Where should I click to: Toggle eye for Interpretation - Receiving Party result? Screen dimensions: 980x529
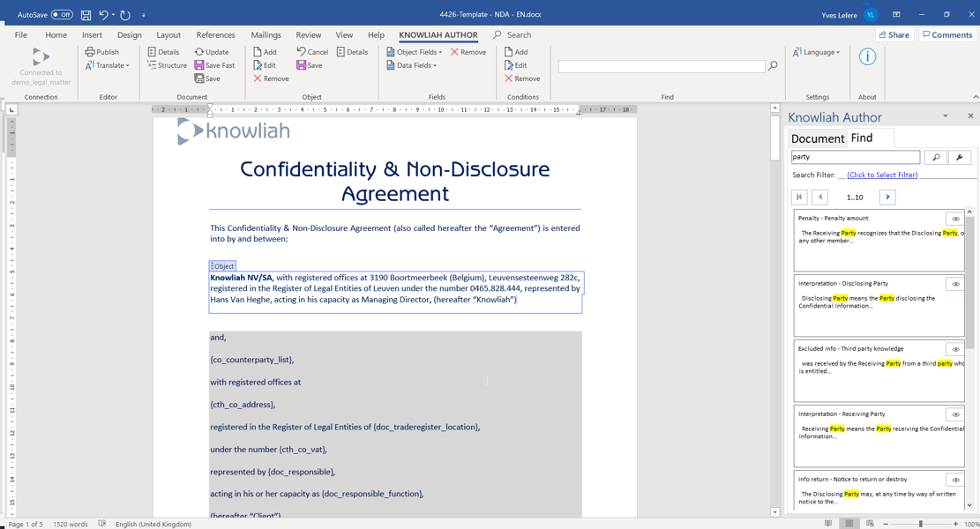tap(955, 414)
